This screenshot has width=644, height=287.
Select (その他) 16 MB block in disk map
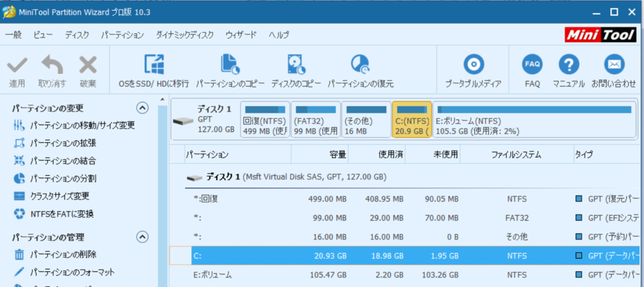367,120
